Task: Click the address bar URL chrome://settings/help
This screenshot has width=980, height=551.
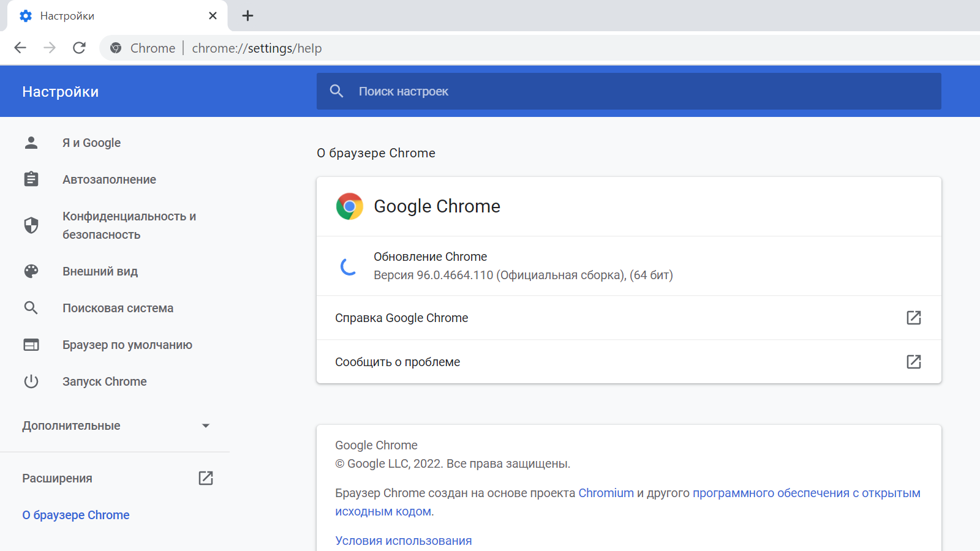Action: pos(257,48)
